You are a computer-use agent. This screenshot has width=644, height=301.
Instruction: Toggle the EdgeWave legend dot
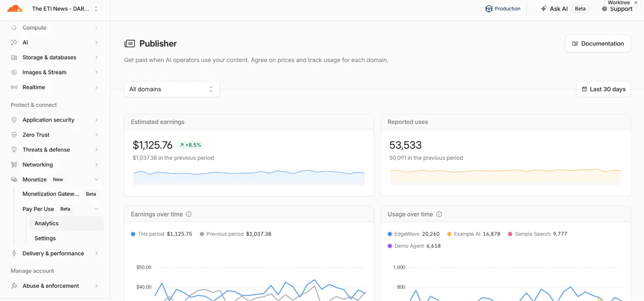390,234
